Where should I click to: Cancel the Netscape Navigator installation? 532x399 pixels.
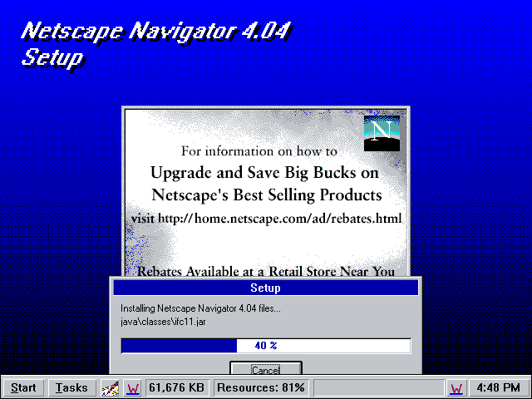point(265,369)
